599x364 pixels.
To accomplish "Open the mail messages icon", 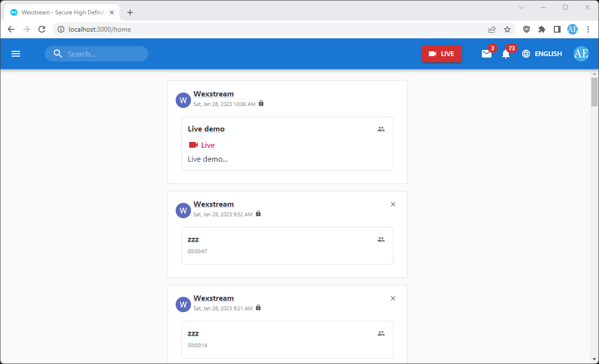I will (x=487, y=54).
